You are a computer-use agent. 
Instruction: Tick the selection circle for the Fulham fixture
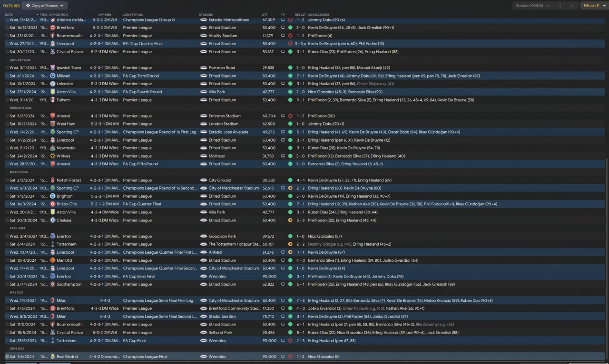point(7,100)
